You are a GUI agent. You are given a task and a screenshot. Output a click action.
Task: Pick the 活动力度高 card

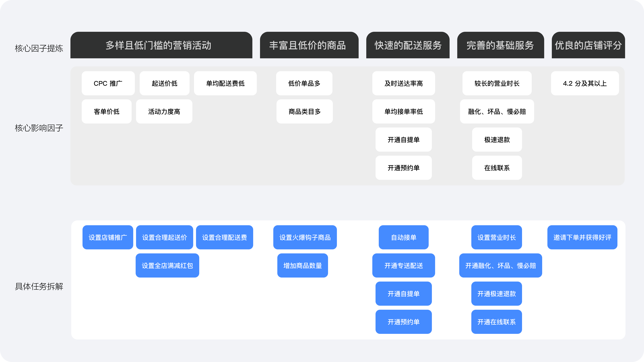[164, 111]
